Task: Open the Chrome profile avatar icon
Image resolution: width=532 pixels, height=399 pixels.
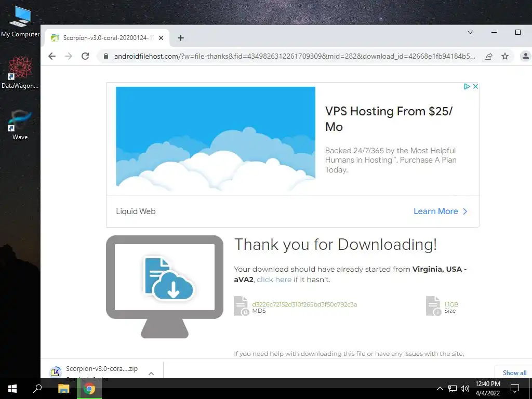Action: [x=526, y=56]
